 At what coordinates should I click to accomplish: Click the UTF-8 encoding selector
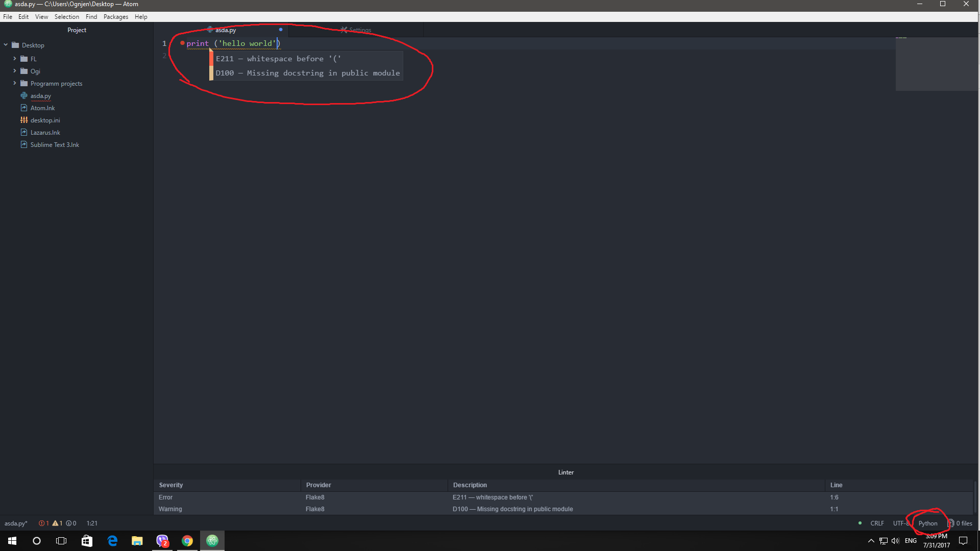(x=900, y=523)
